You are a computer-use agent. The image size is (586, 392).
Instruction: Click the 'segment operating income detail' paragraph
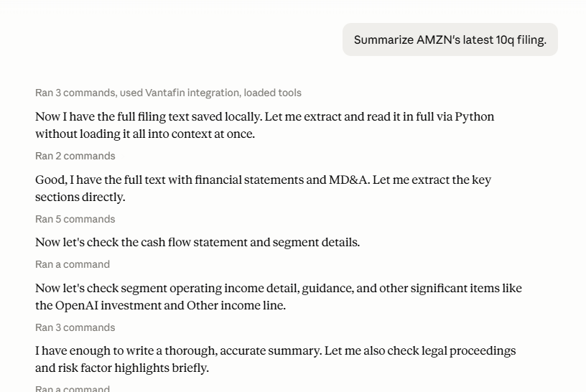pyautogui.click(x=279, y=297)
